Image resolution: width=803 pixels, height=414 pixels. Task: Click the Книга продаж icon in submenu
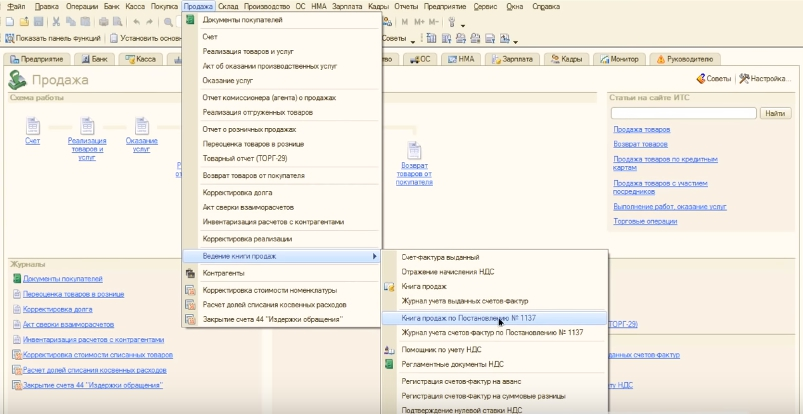pos(390,287)
